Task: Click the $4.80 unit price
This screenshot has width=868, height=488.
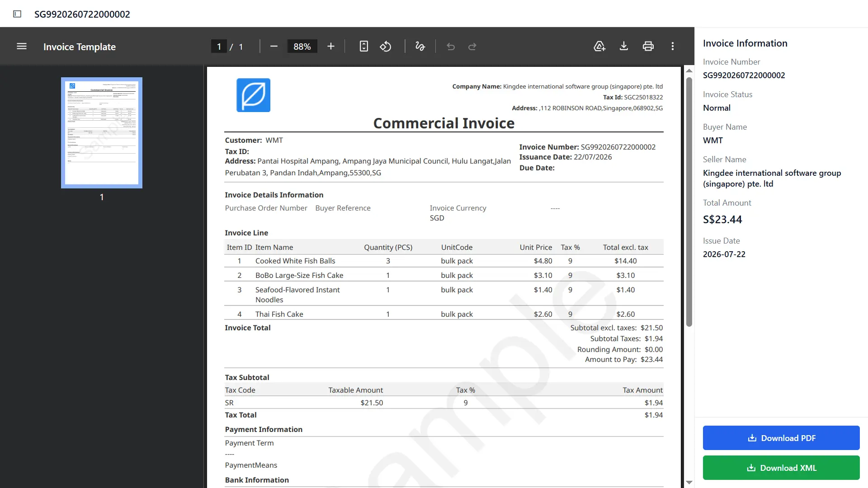Action: pos(543,261)
